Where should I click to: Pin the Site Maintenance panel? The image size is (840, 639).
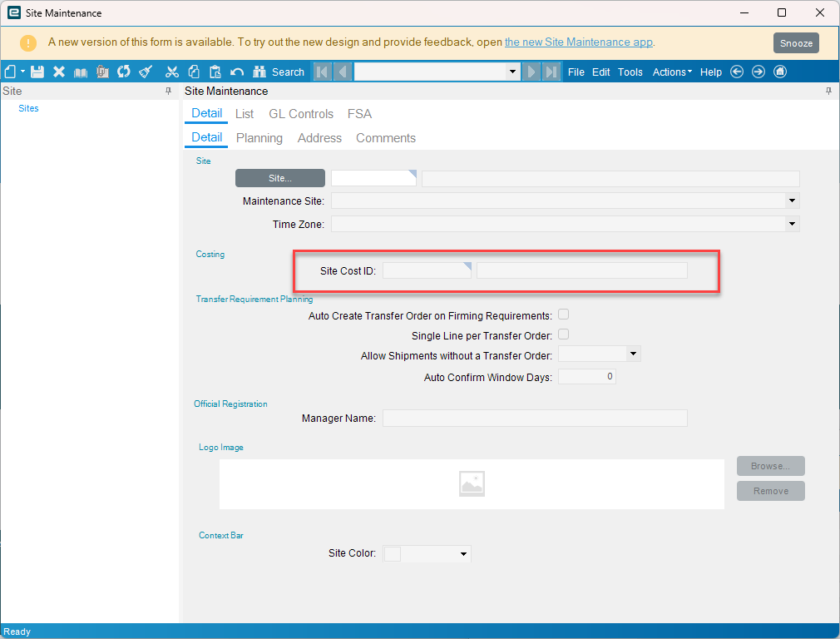(828, 92)
